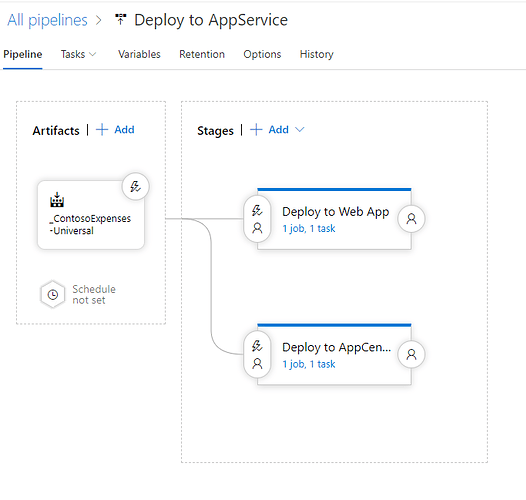The width and height of the screenshot is (526, 500).
Task: Open post-deployment conditions for Deploy to AppCenter stage
Action: click(x=411, y=354)
